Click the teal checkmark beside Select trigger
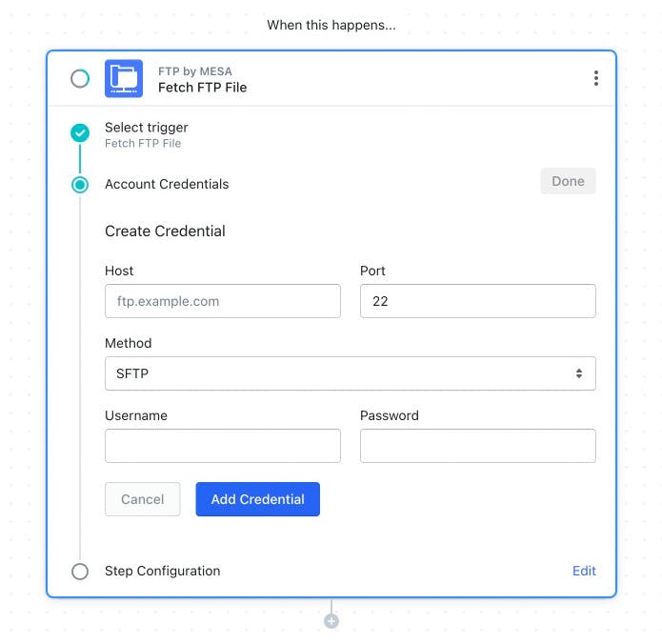Screen dimensions: 662x644 point(80,133)
